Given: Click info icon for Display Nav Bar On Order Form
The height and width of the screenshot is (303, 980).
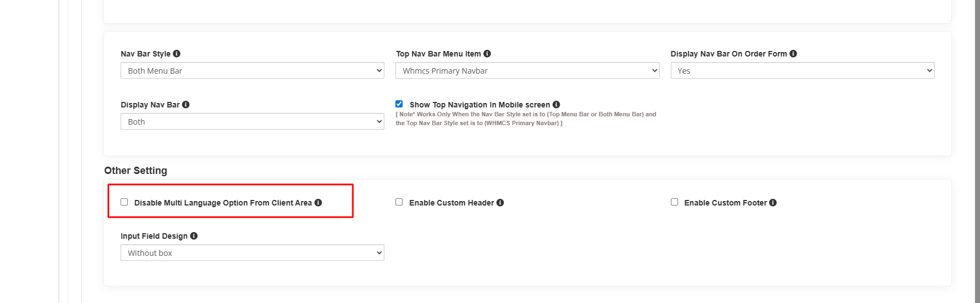Looking at the screenshot, I should 793,54.
